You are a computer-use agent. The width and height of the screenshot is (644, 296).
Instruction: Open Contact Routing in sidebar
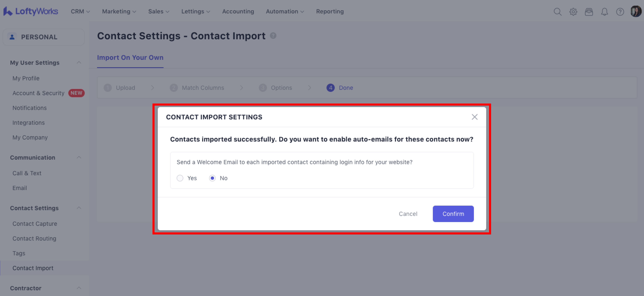click(x=34, y=238)
